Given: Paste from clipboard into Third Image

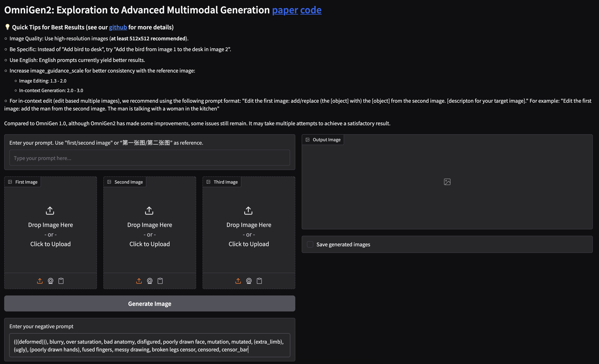Looking at the screenshot, I should 259,281.
